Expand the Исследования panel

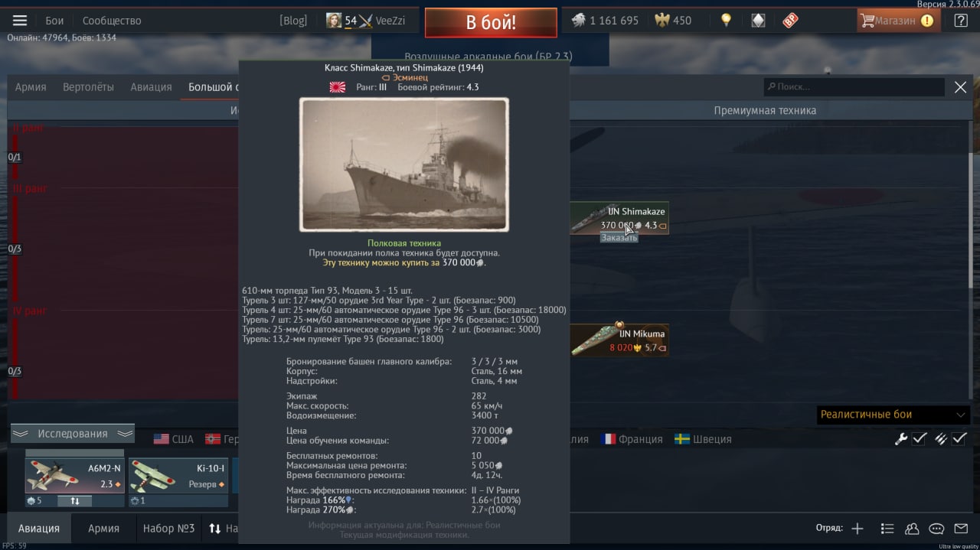coord(73,434)
